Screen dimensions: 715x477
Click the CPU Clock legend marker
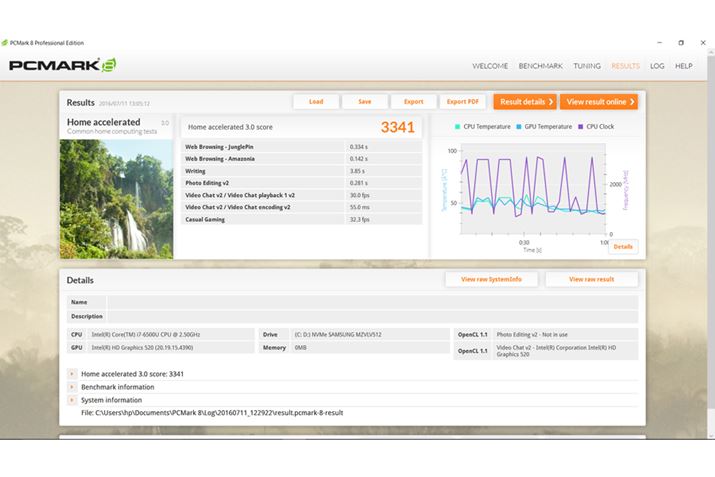[581, 127]
